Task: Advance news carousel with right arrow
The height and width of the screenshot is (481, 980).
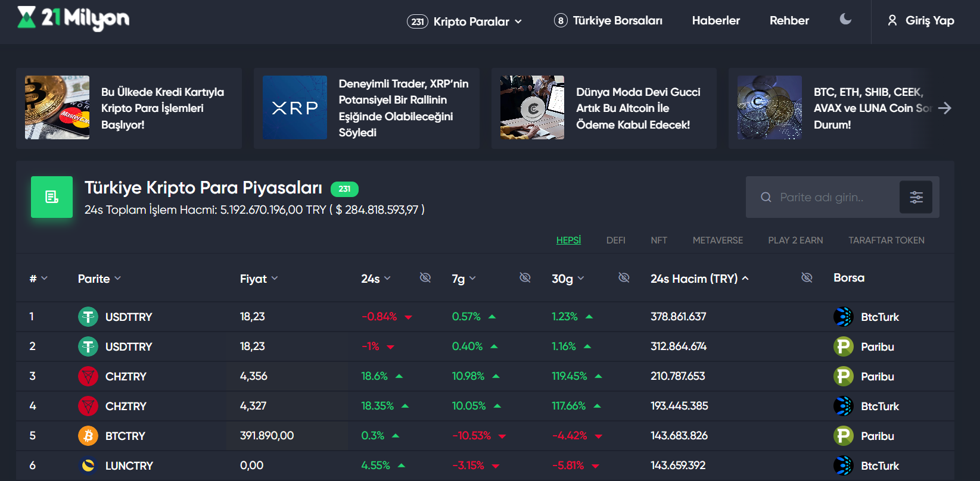Action: tap(944, 108)
